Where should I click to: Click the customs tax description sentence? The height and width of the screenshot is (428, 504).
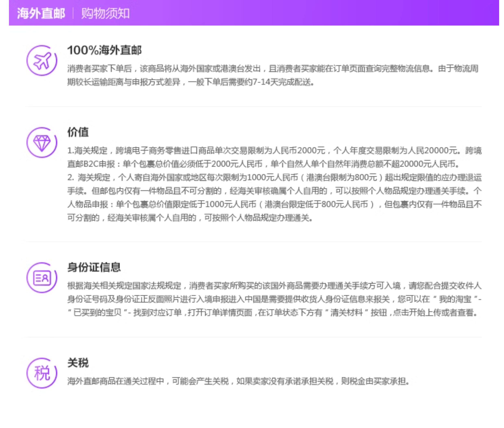point(238,381)
